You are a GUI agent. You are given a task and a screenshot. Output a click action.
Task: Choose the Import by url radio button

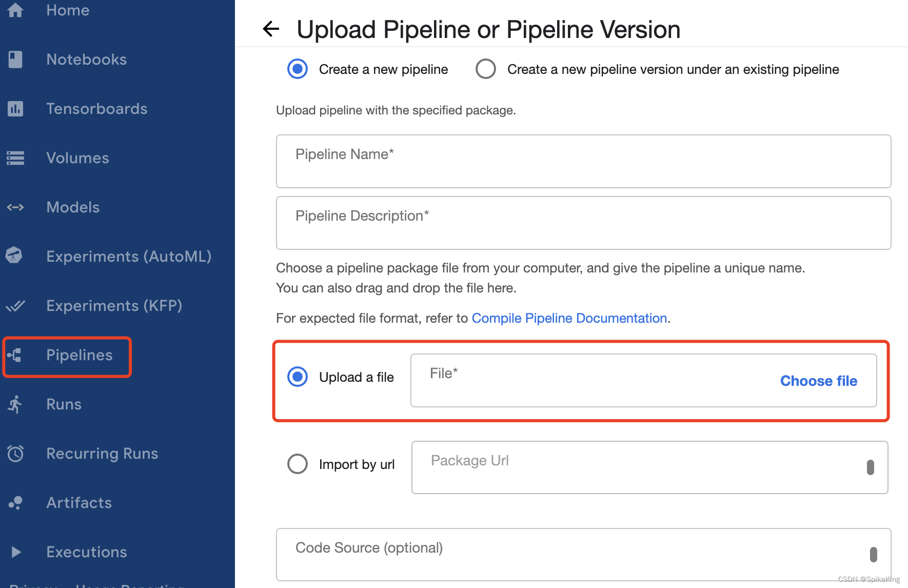[x=298, y=464]
